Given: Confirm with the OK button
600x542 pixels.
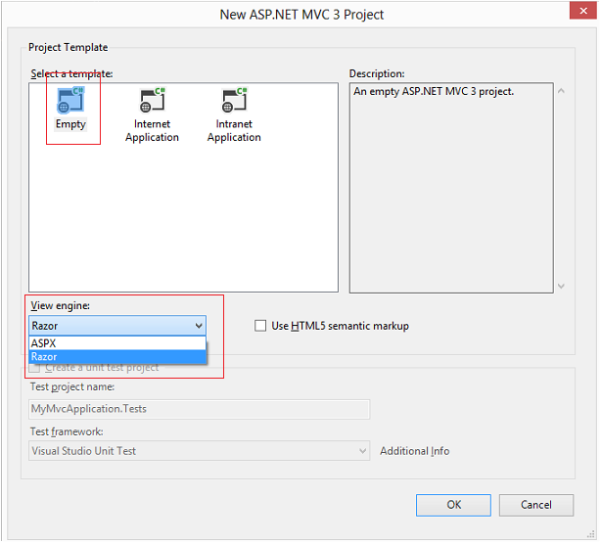Looking at the screenshot, I should point(453,505).
